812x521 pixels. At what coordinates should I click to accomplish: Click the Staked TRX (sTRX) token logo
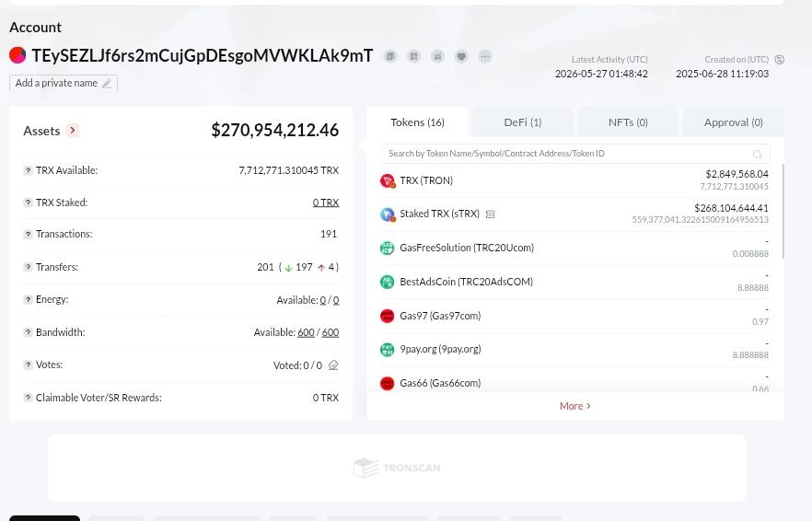coord(388,214)
